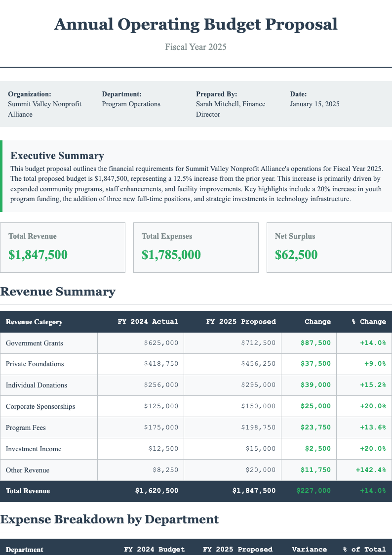392x555 pixels.
Task: Click the Individual Donations change value $39,000
Action: 315,385
